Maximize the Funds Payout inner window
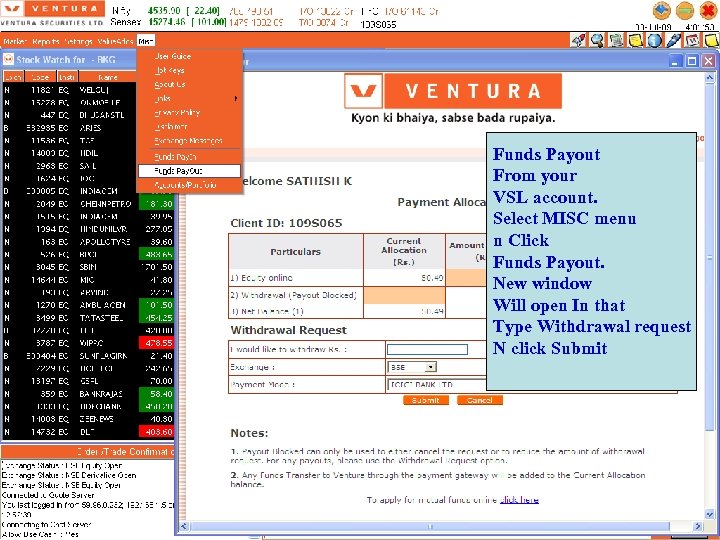 click(x=692, y=61)
